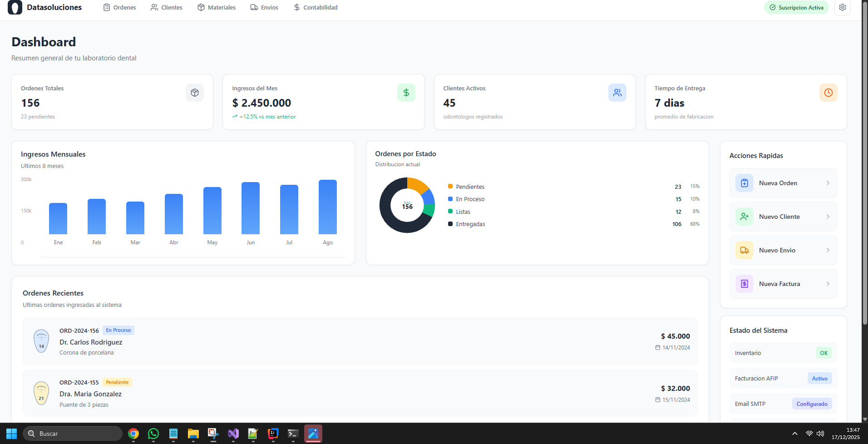The height and width of the screenshot is (444, 868).
Task: Click the Nuevo Cliente add-person icon
Action: [x=744, y=217]
